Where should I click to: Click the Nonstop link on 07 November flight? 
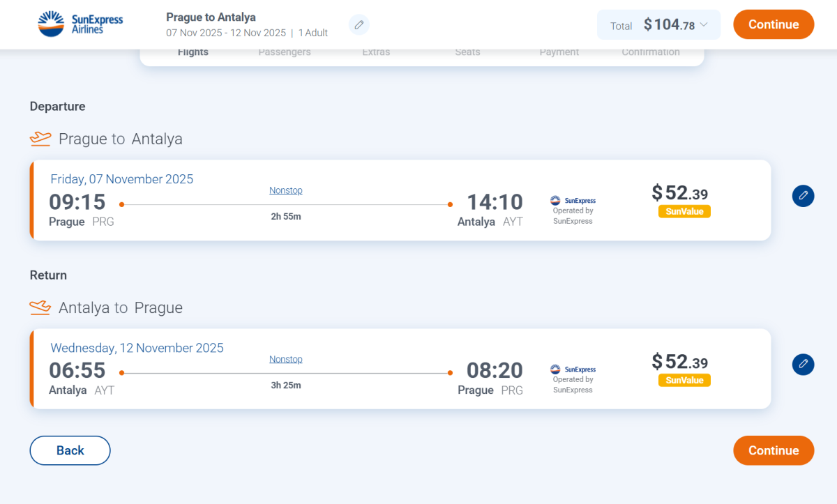pos(286,190)
